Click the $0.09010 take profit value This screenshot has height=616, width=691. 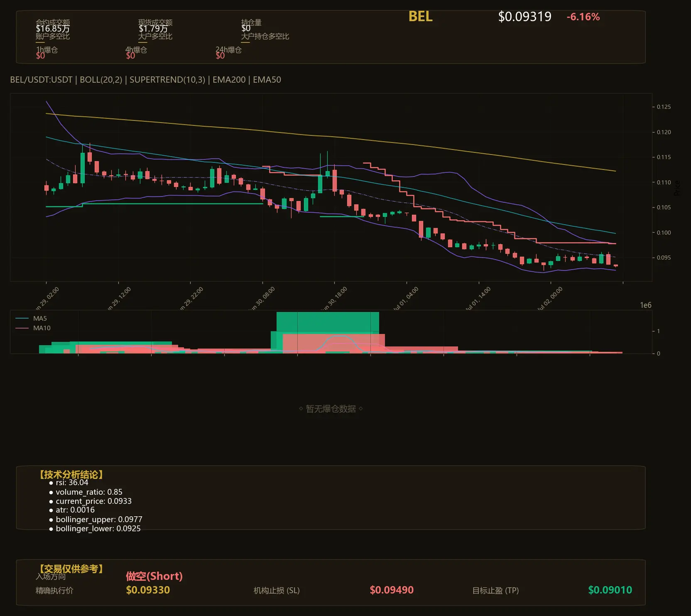pos(610,590)
